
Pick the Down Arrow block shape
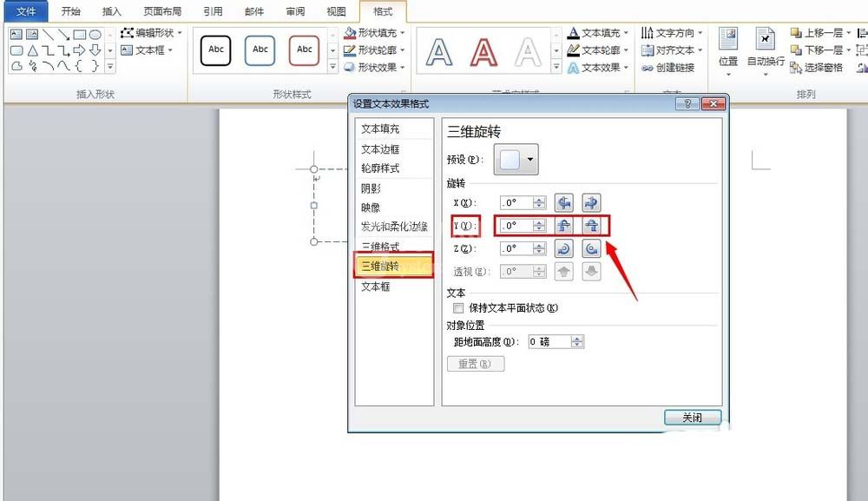[x=95, y=50]
